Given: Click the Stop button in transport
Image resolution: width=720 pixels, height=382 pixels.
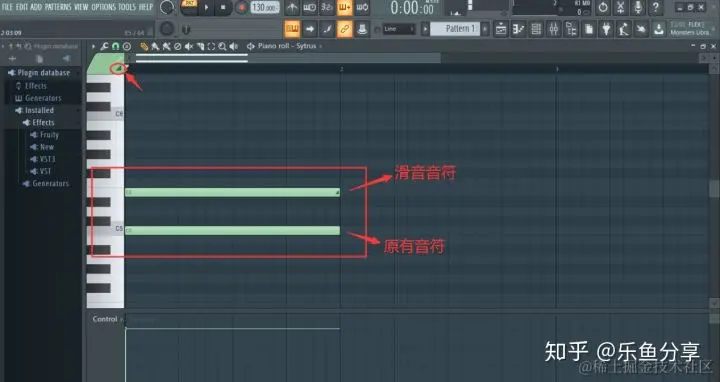Looking at the screenshot, I should (223, 7).
